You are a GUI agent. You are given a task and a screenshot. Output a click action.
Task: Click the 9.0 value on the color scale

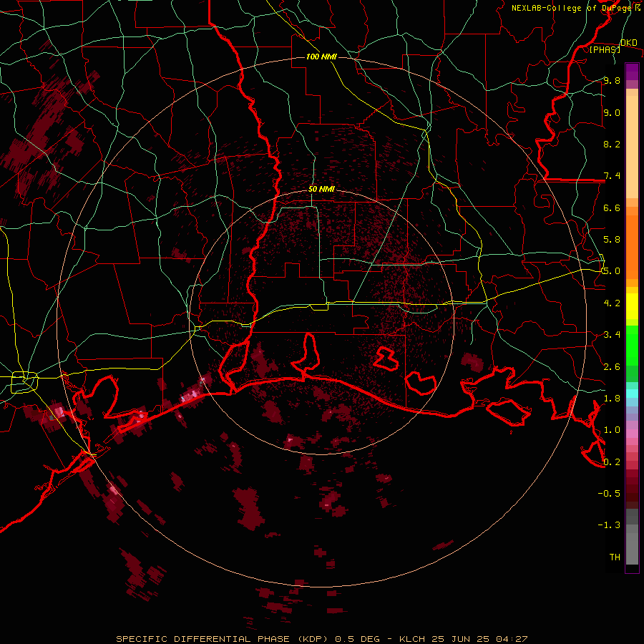[612, 112]
